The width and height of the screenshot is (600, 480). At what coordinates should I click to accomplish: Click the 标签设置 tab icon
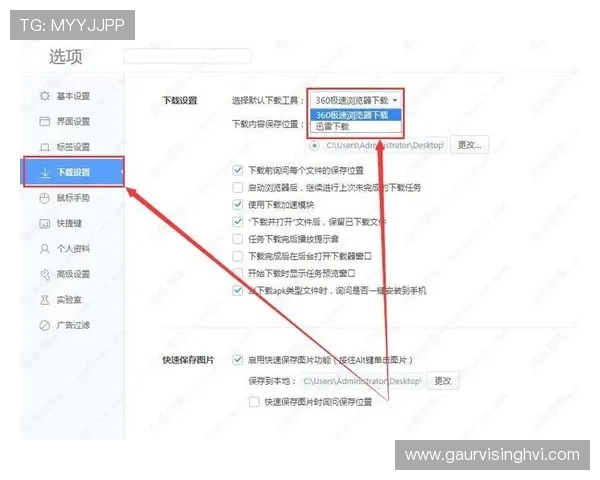point(45,147)
